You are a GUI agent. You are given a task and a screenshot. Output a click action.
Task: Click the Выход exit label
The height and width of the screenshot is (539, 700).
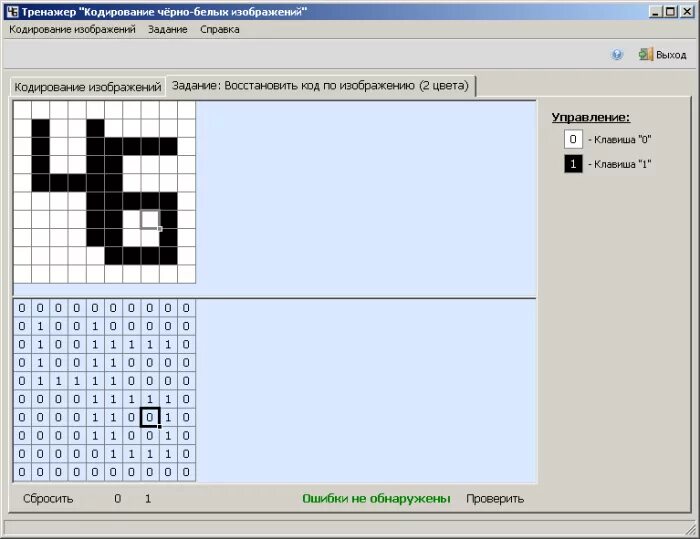click(x=671, y=55)
